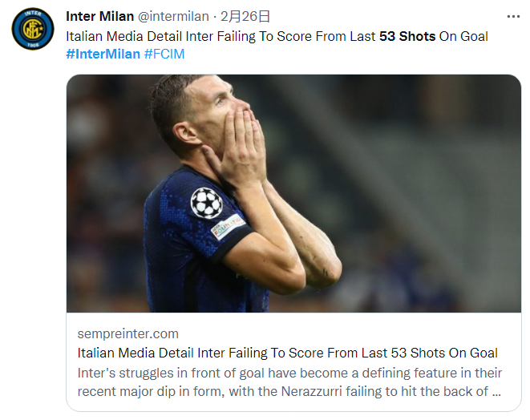Click the rectangular patch below the starball badge
This screenshot has height=420, width=530.
click(x=228, y=227)
